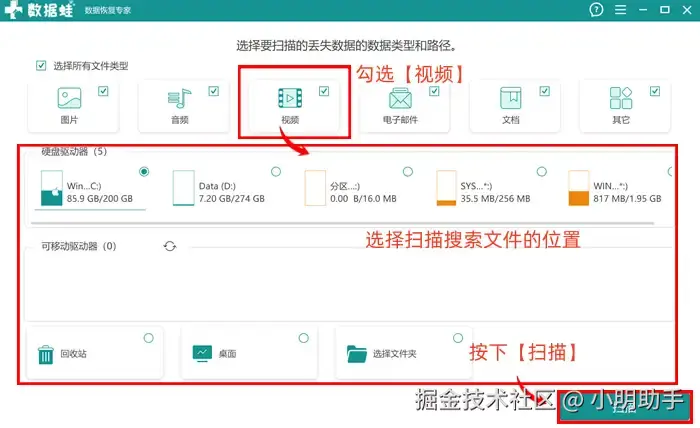This screenshot has height=428, width=700.
Task: Click the 85.9 GB/200 GB text
Action: (x=100, y=199)
